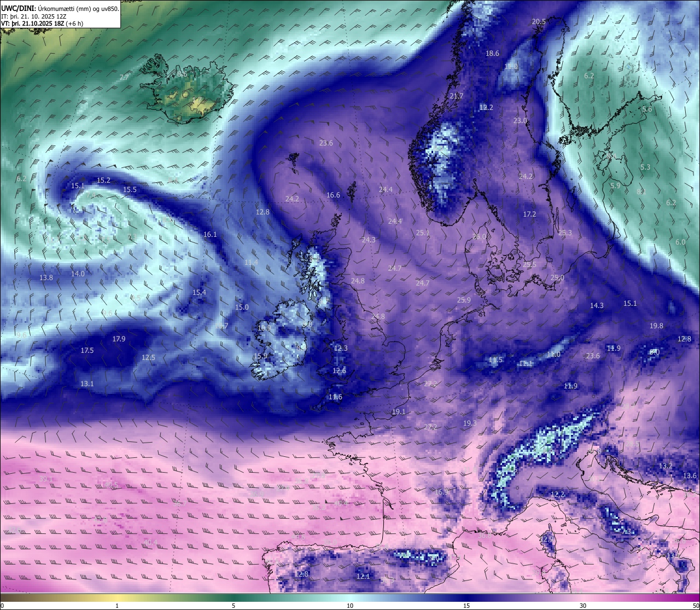Click the colour legend tick label 50
700x610 pixels.
tap(696, 606)
